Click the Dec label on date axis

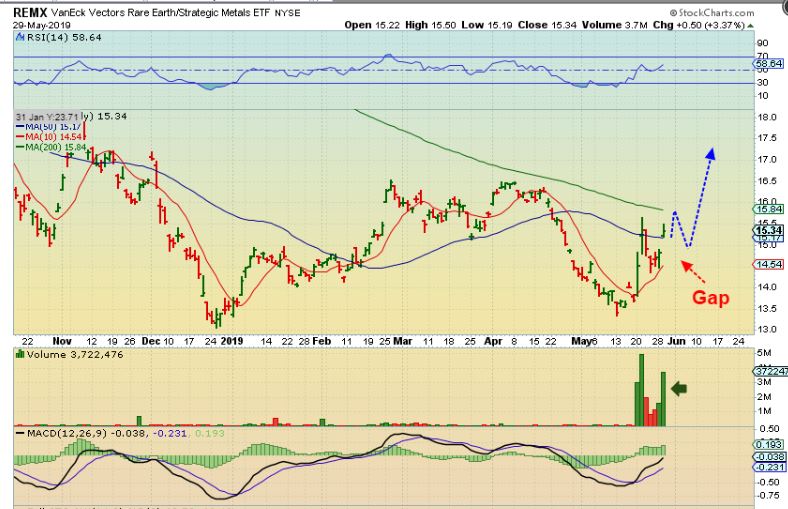click(150, 341)
